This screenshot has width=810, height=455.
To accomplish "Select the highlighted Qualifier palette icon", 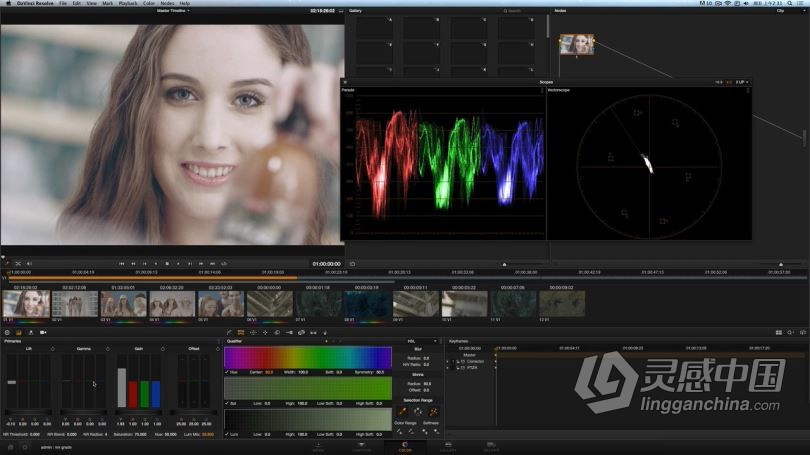I will (241, 333).
